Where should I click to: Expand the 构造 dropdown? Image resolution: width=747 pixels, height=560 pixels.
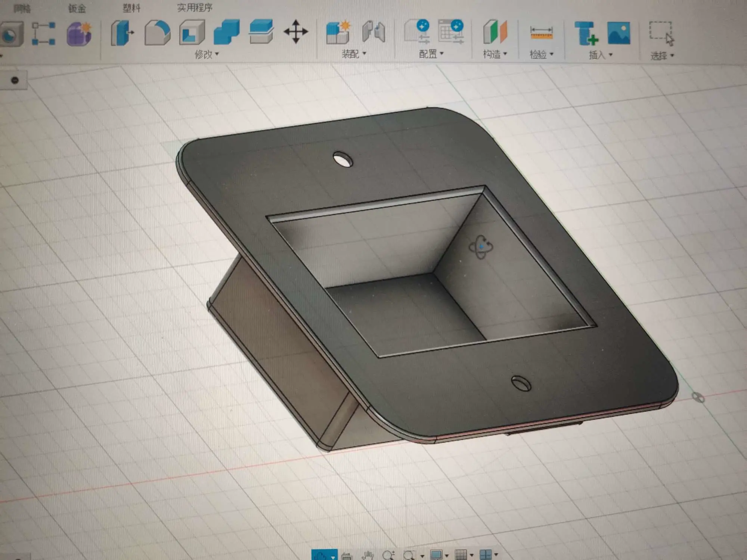(495, 54)
